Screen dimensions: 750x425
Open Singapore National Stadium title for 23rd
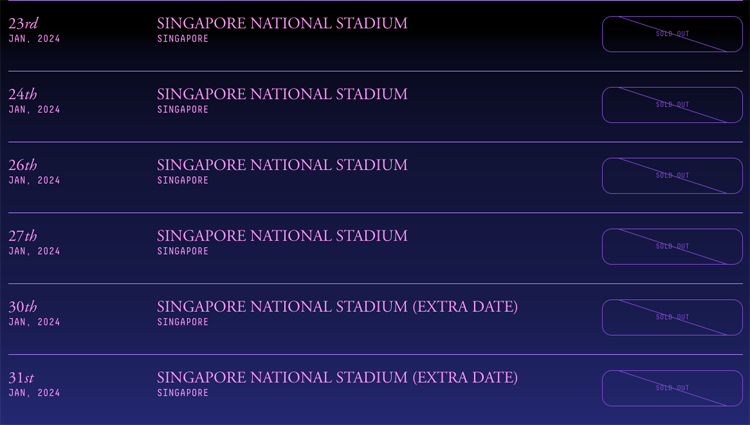[x=282, y=23]
